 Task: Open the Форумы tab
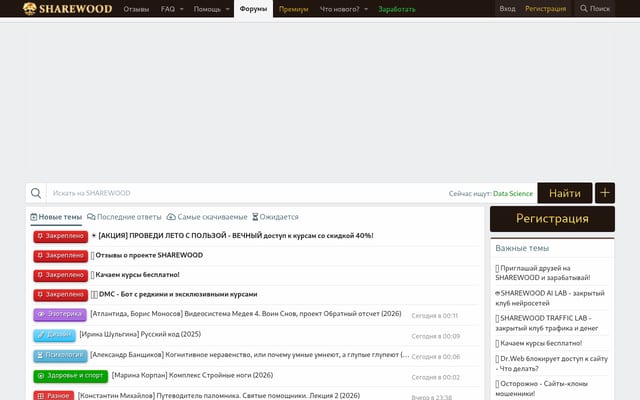click(253, 9)
